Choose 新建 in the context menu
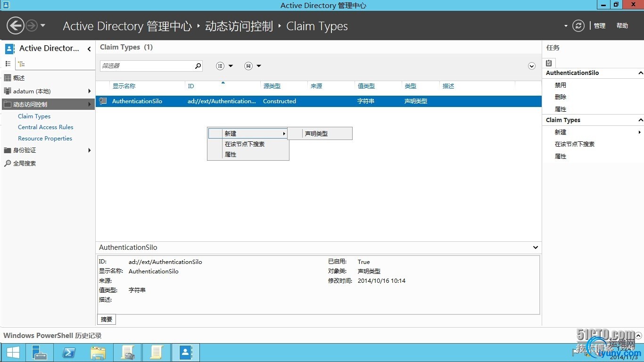This screenshot has height=362, width=644. point(248,134)
